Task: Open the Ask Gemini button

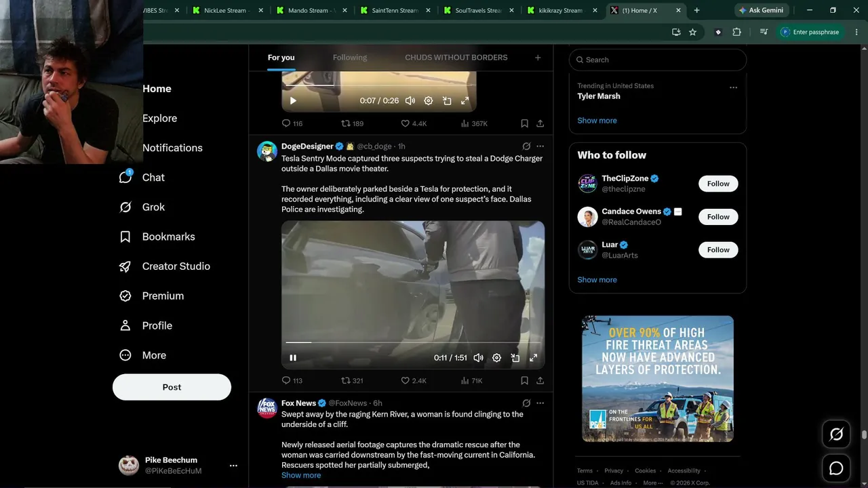Action: (x=761, y=10)
